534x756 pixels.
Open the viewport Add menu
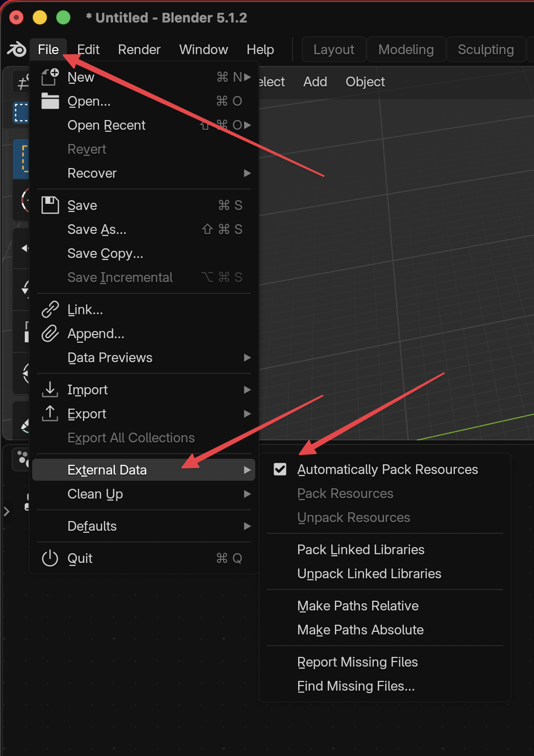[x=315, y=82]
